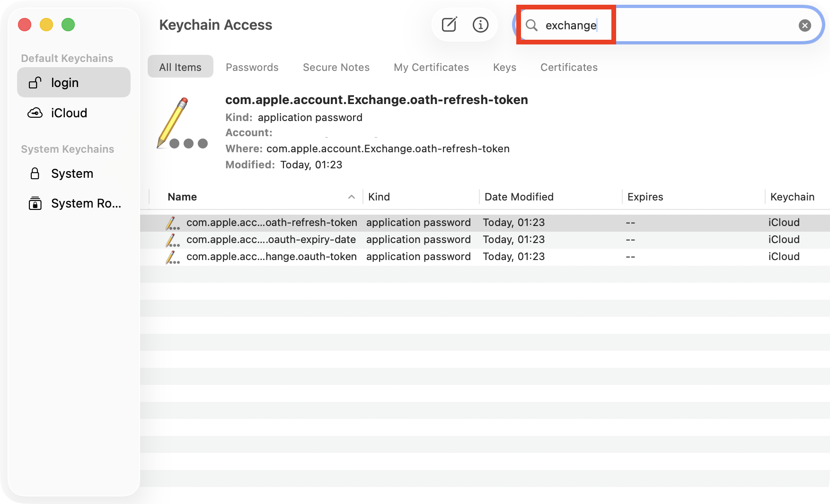Click the Date Modified column header
Screen dimensions: 830x504
click(518, 197)
